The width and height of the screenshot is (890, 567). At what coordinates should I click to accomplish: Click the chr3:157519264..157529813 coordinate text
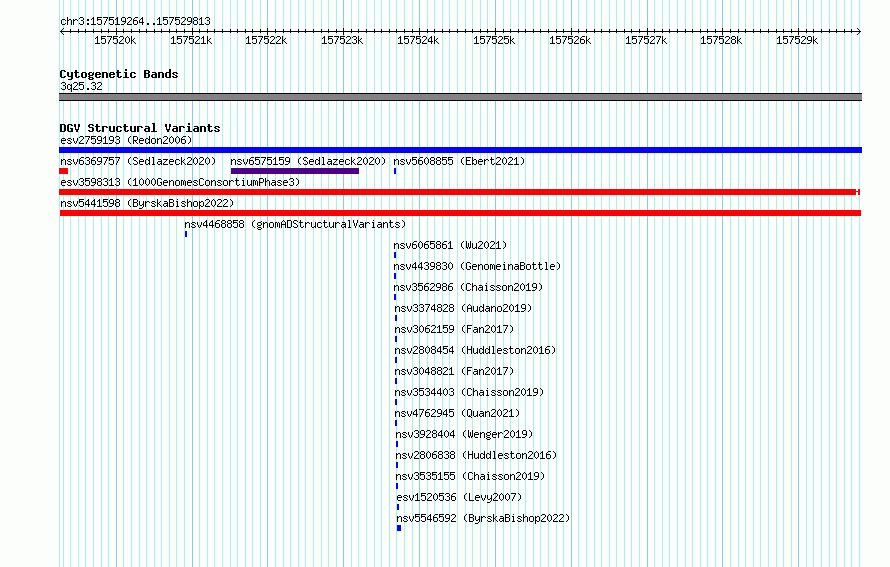point(135,21)
